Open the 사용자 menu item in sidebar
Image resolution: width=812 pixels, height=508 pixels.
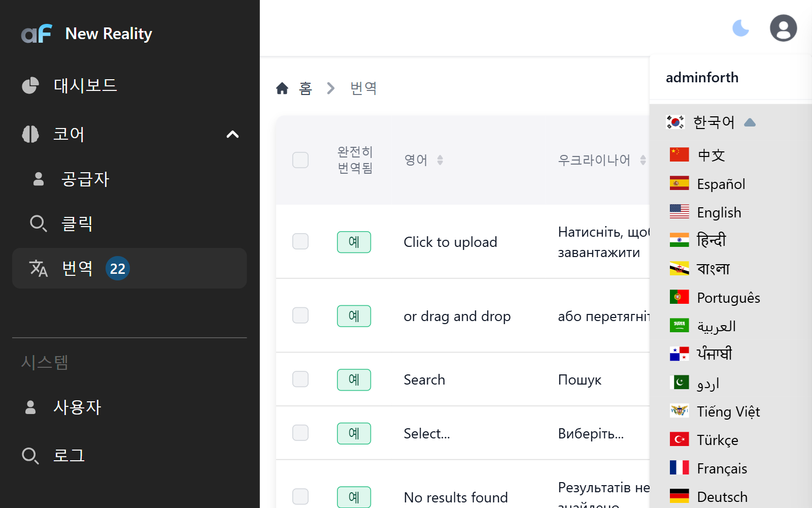tap(78, 407)
